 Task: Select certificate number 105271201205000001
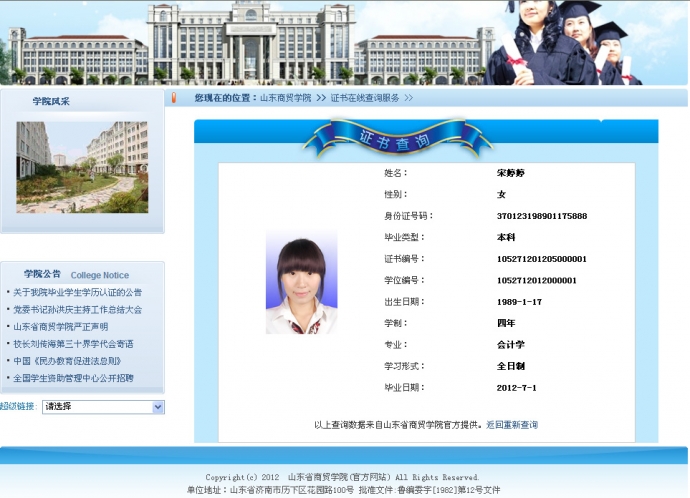(542, 259)
